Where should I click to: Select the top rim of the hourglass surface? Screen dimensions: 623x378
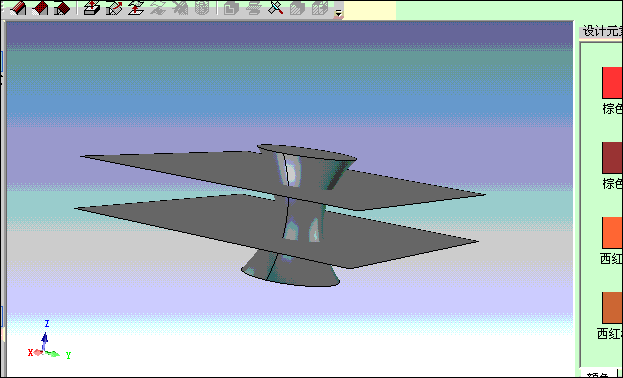[x=307, y=152]
